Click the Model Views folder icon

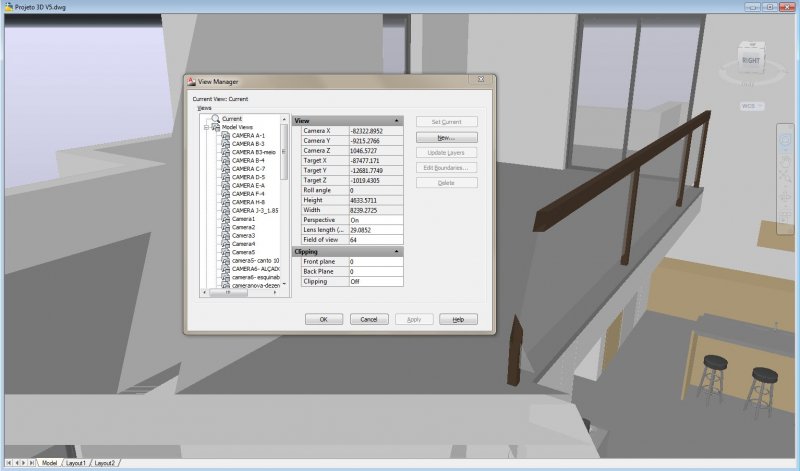[x=215, y=127]
